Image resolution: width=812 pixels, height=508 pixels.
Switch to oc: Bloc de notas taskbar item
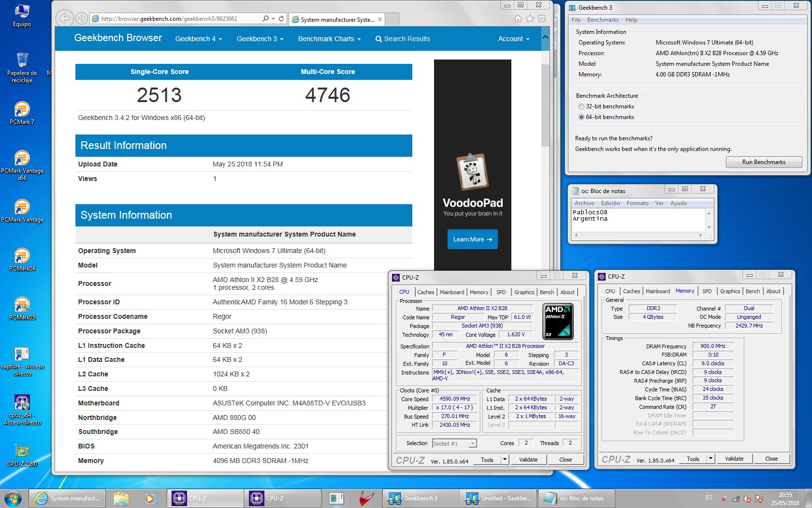click(x=576, y=498)
